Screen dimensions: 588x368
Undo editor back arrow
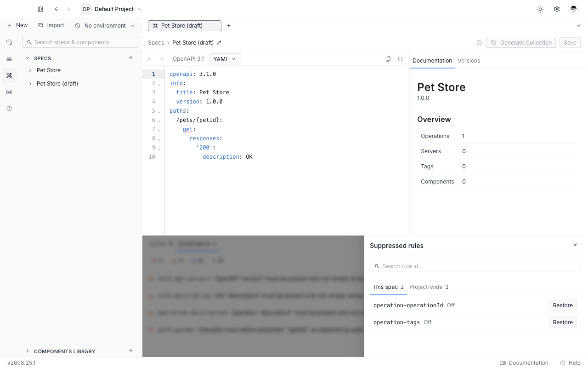coord(150,59)
